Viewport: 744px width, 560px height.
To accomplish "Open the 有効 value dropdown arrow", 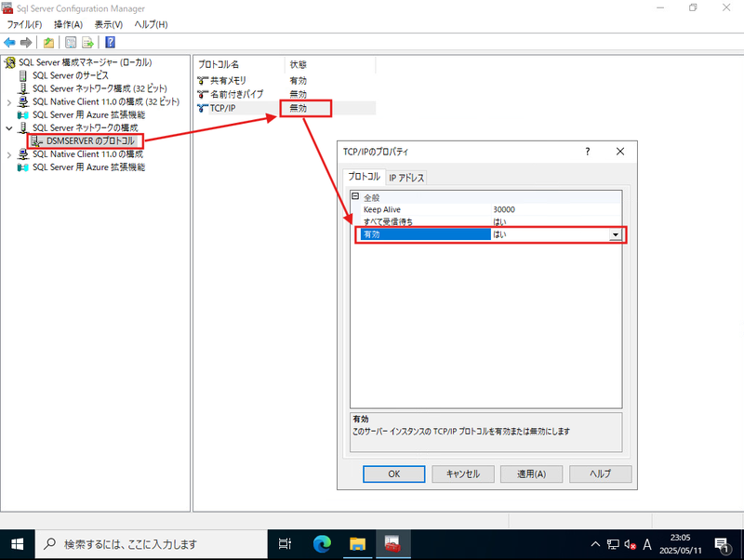I will (616, 235).
